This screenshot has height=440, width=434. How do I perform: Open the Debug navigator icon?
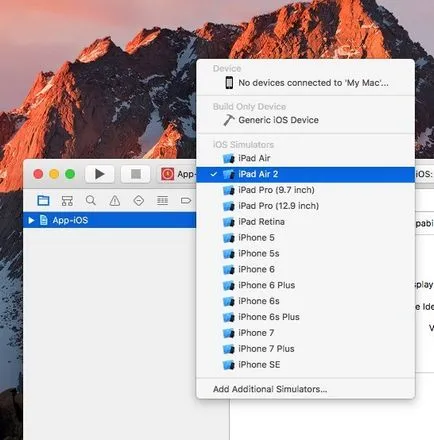click(162, 200)
